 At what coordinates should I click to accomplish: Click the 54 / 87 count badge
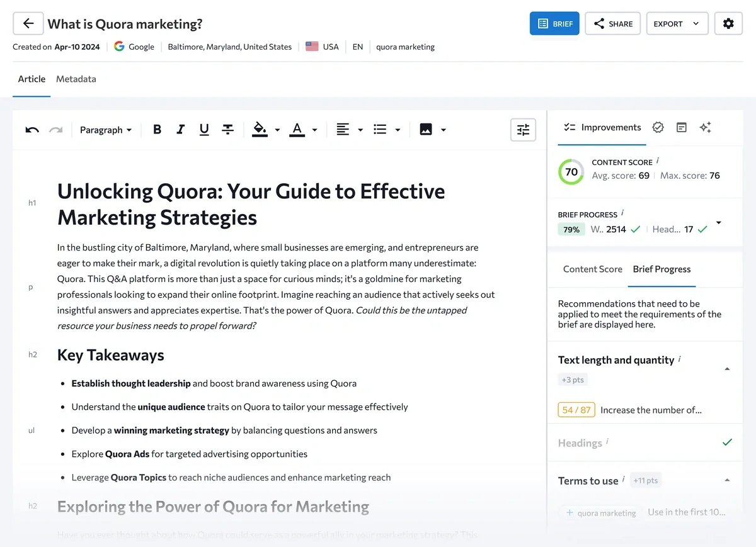pos(576,410)
